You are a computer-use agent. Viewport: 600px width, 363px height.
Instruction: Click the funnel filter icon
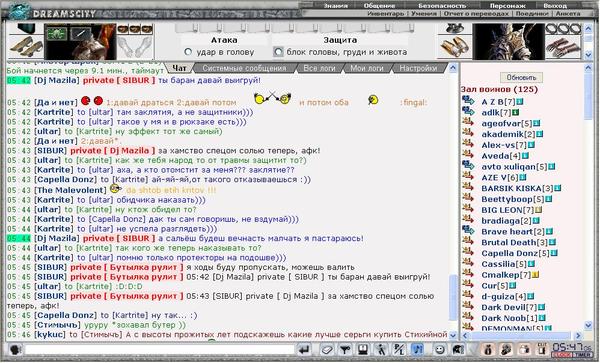point(345,349)
